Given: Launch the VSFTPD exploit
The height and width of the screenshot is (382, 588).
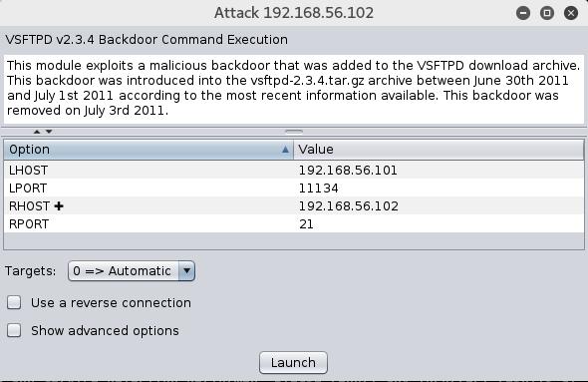Looking at the screenshot, I should coord(293,362).
